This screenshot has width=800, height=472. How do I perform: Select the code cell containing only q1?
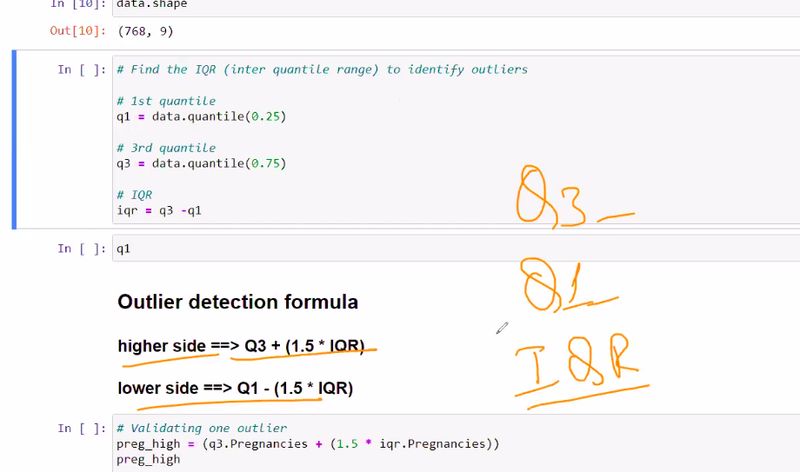click(x=400, y=249)
